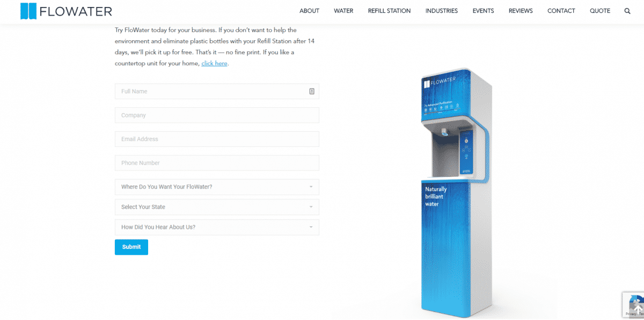The height and width of the screenshot is (320, 644).
Task: Follow the 'click here' countertop unit link
Action: tap(215, 63)
